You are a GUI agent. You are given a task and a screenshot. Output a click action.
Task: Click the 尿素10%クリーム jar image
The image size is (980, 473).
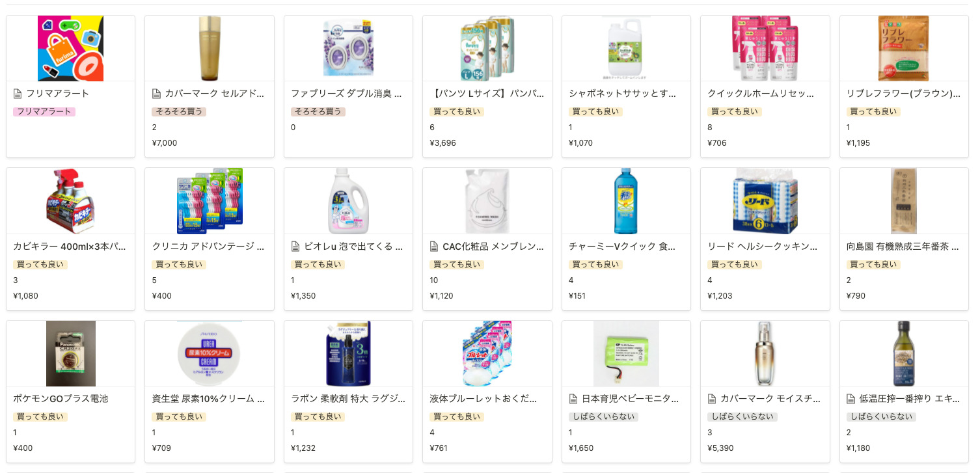click(x=209, y=353)
